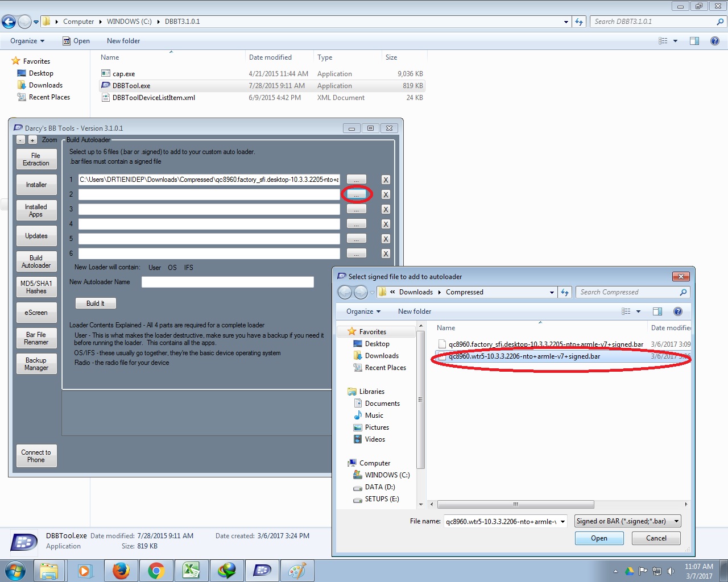Clear autoloader file slot 1 with X
Image resolution: width=728 pixels, height=582 pixels.
click(386, 180)
